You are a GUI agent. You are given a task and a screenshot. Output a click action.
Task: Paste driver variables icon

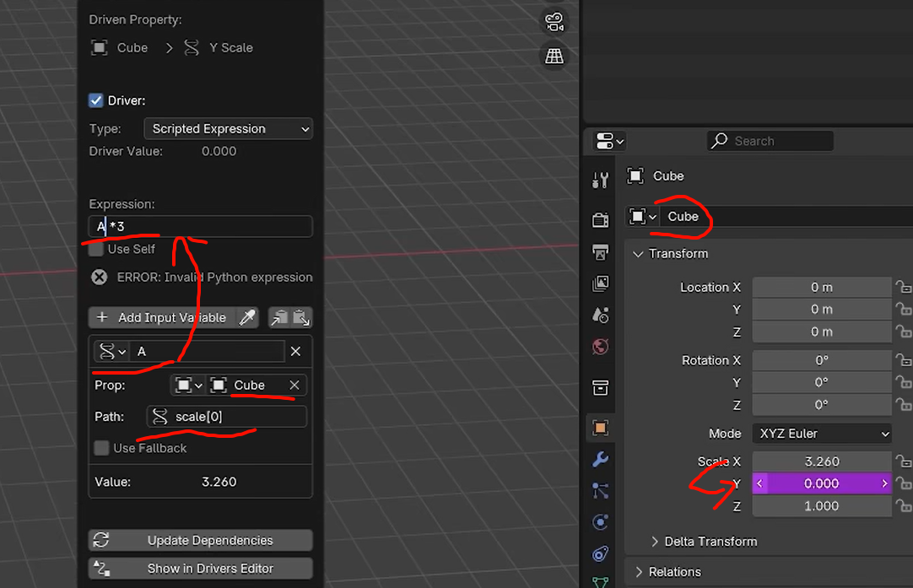[x=301, y=317]
